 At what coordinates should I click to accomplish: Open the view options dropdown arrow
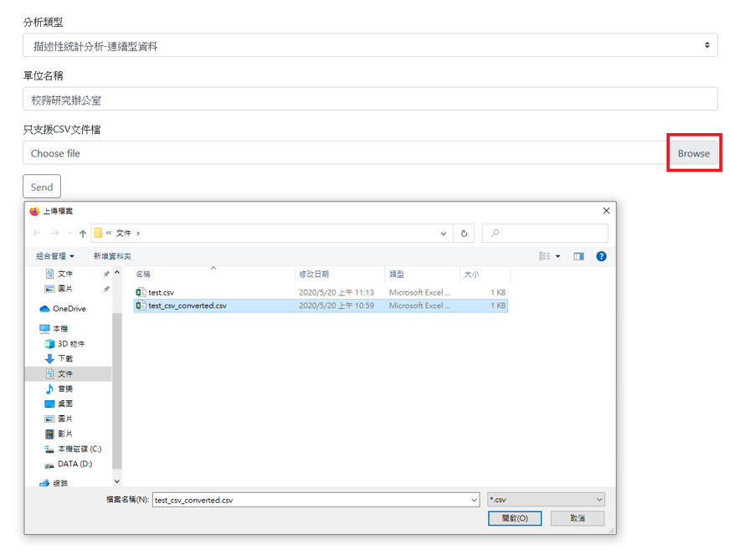558,256
